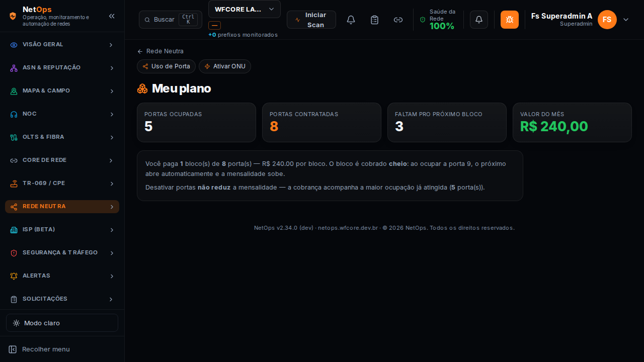This screenshot has height=362, width=644.
Task: Click footer text NetOps v2.34.0 (dev)
Action: [x=284, y=228]
